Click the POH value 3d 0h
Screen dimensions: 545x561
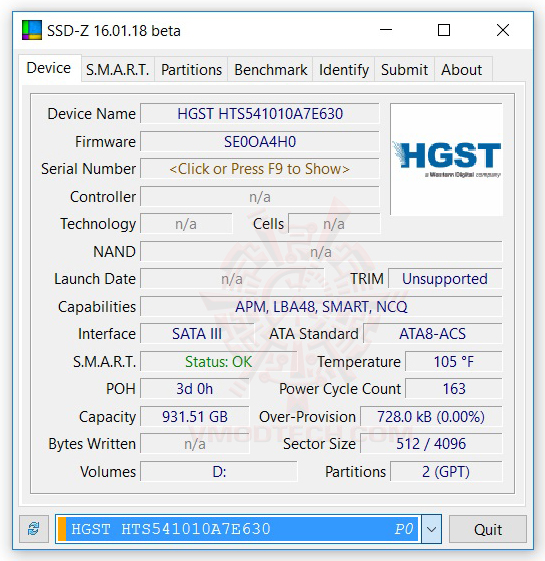(x=195, y=389)
